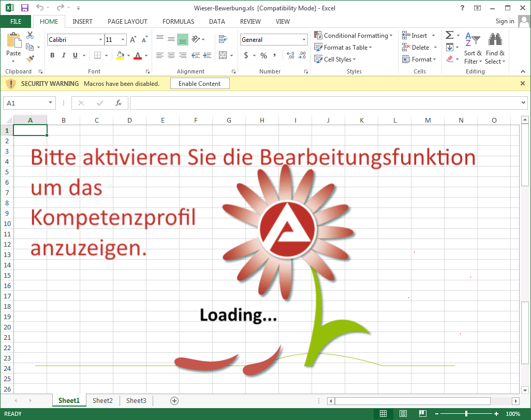
Task: Open Find & Select binoculars
Action: click(x=495, y=48)
